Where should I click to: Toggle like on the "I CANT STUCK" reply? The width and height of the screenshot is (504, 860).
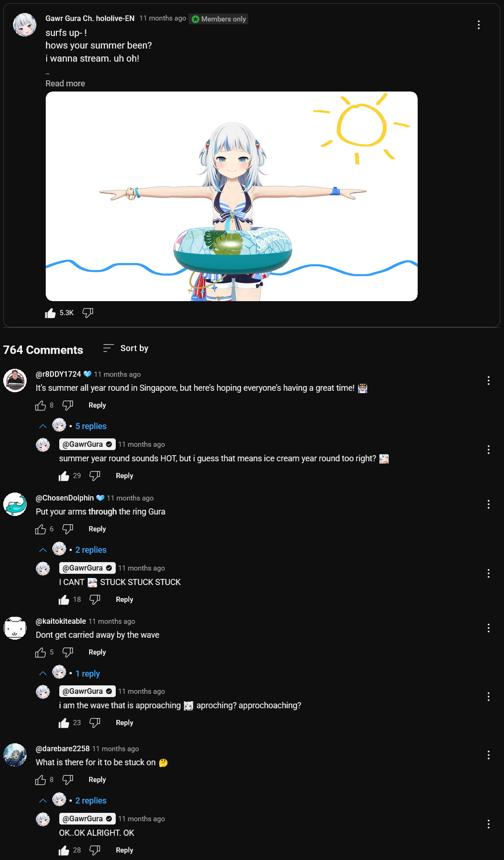(64, 599)
